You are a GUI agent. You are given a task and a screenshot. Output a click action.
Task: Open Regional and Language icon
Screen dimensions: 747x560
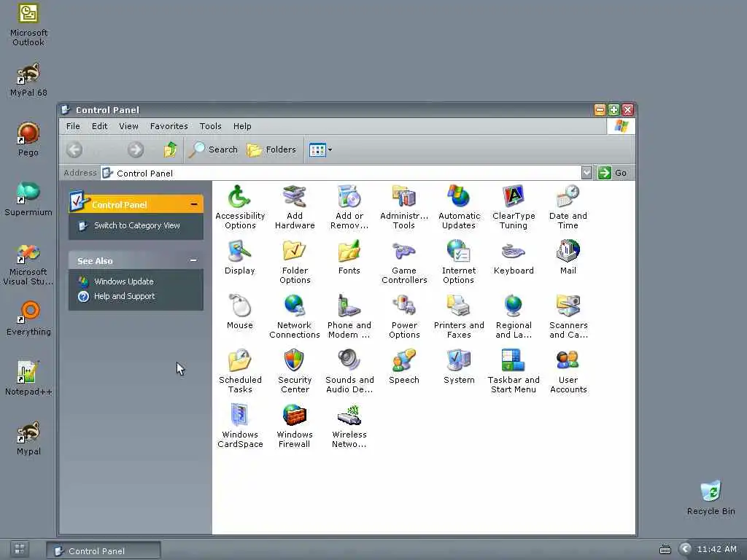pyautogui.click(x=514, y=306)
